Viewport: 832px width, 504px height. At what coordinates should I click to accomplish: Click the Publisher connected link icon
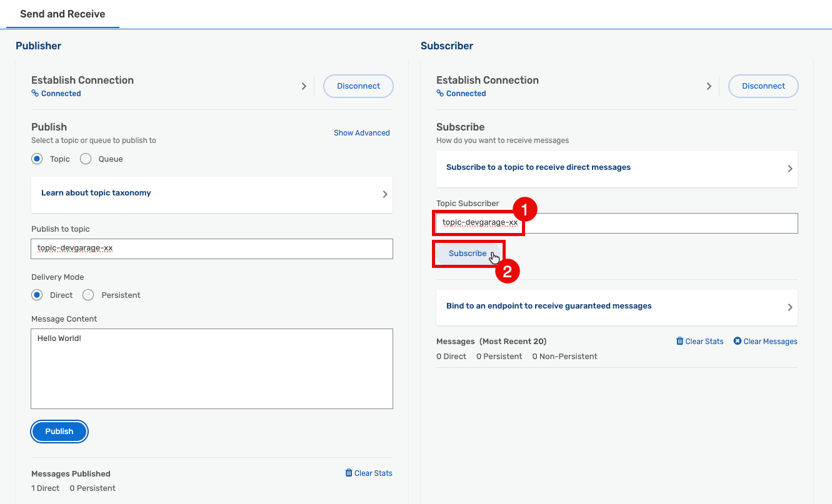click(x=35, y=94)
